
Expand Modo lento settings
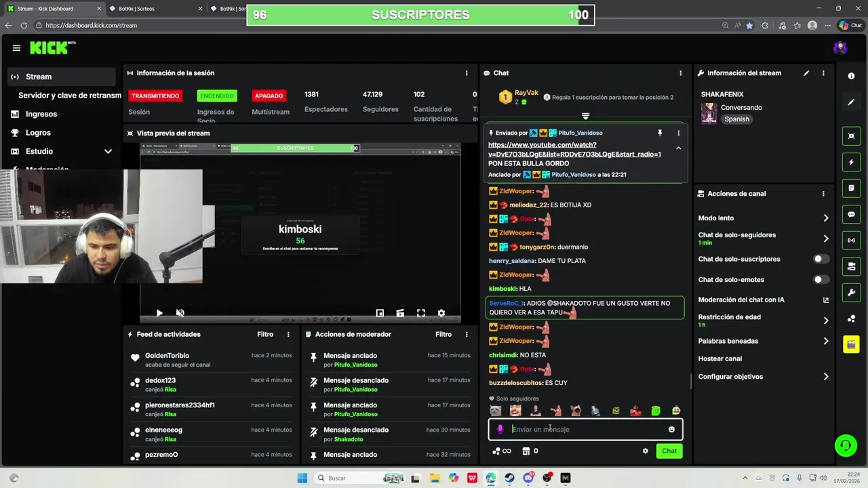(826, 218)
